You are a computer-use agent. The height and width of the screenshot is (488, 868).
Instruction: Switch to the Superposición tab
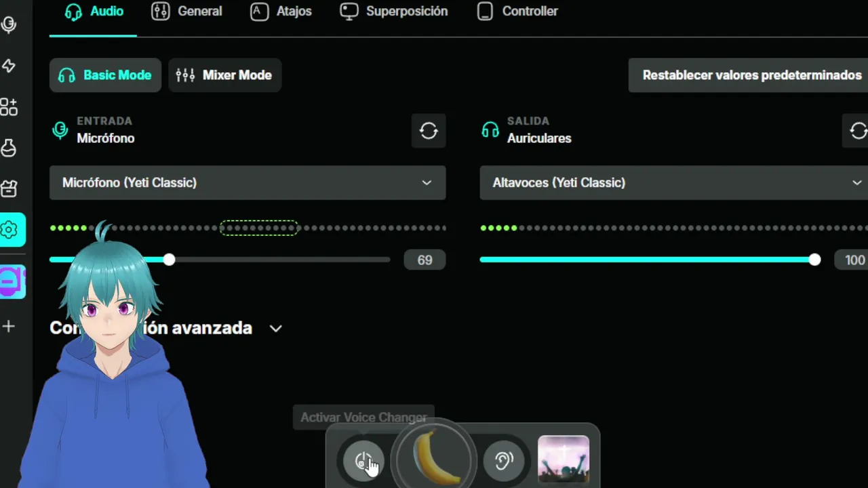coord(393,12)
